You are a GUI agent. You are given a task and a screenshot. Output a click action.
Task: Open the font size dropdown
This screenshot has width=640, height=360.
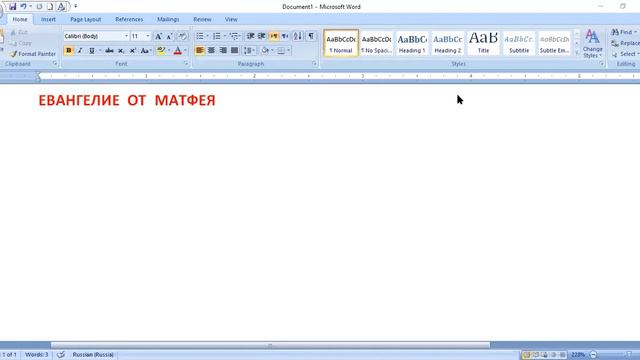[148, 36]
